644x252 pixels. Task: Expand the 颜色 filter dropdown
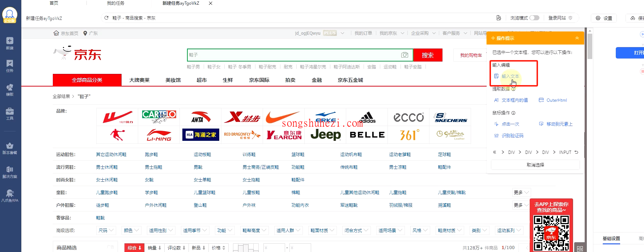(131, 230)
